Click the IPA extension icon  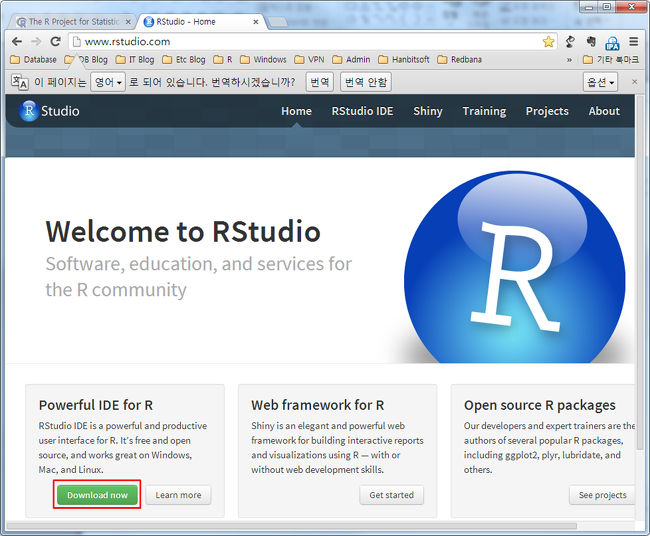[612, 42]
